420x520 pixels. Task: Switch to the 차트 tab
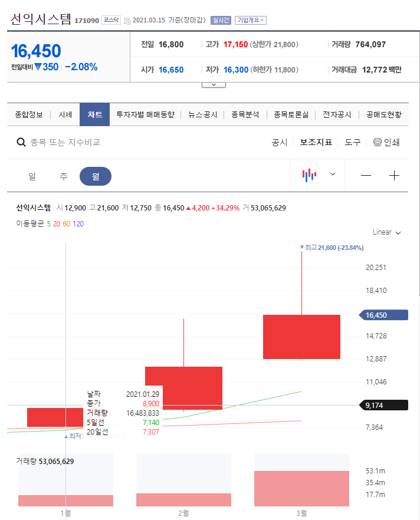click(x=94, y=114)
